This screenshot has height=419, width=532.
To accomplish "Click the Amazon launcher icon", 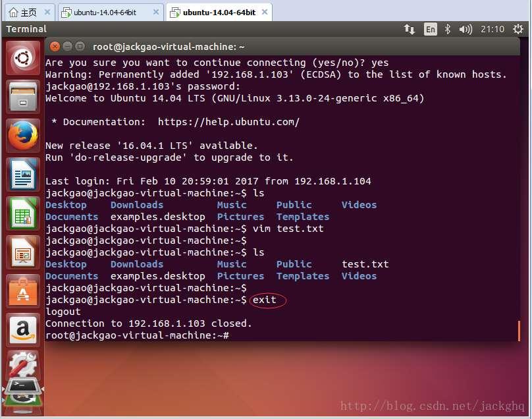I will pyautogui.click(x=24, y=329).
